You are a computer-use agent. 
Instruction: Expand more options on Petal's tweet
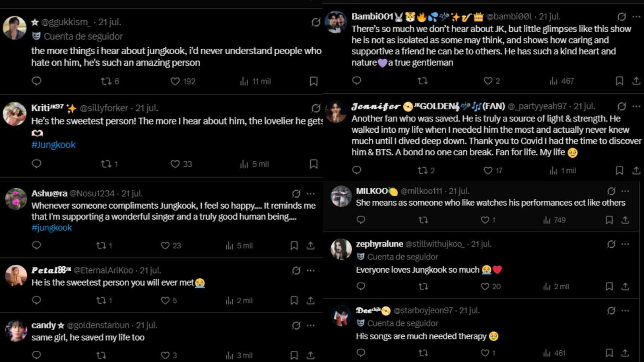point(311,270)
